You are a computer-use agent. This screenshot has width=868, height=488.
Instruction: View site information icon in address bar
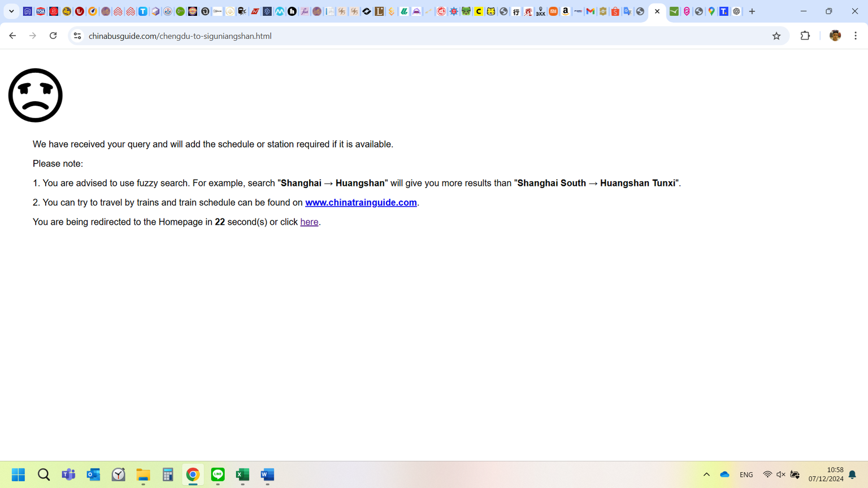pyautogui.click(x=77, y=36)
